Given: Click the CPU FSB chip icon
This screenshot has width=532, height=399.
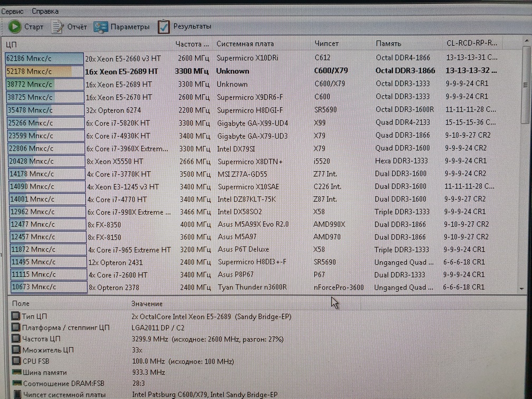Looking at the screenshot, I should coord(16,361).
